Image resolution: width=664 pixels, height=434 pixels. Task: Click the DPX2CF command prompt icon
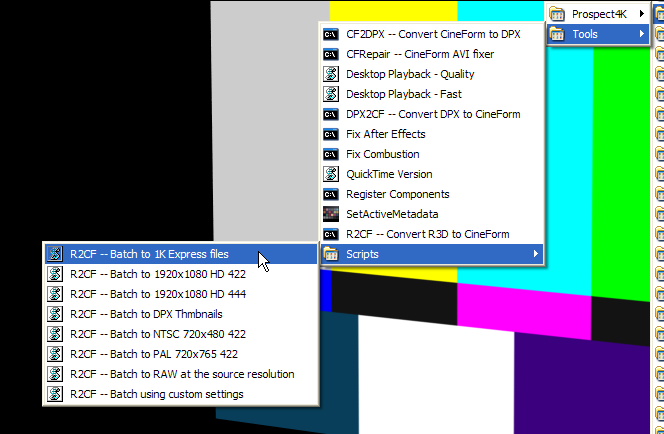point(331,114)
